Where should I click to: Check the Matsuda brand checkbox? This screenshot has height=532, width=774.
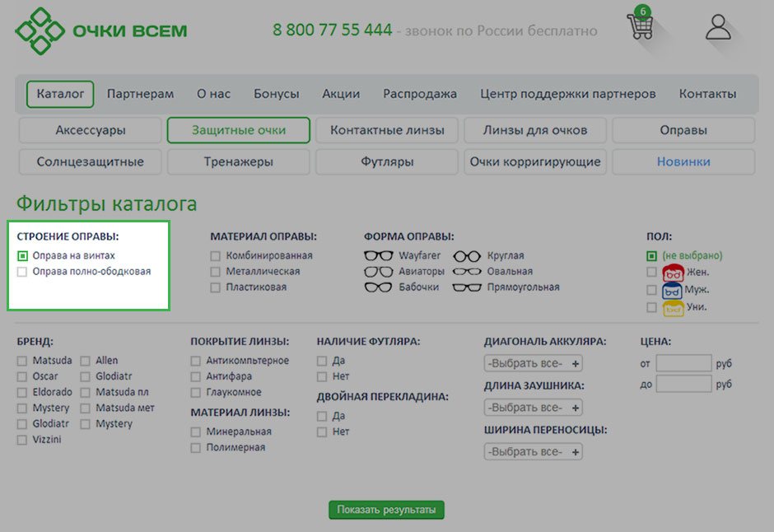[x=22, y=361]
